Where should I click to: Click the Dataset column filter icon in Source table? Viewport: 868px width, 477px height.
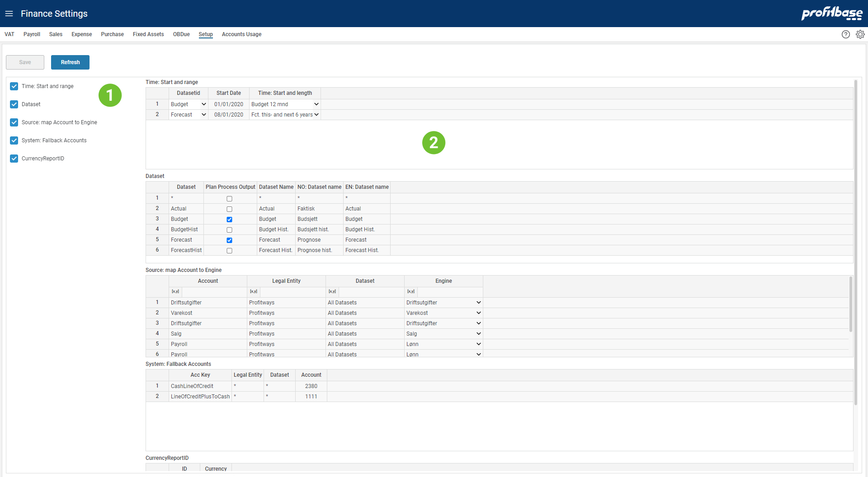(x=332, y=292)
